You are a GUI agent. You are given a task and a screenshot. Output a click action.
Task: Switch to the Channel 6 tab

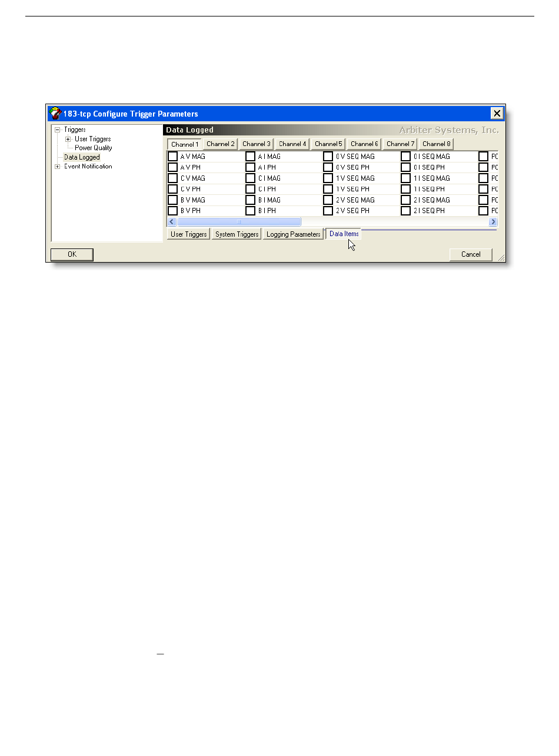pyautogui.click(x=364, y=144)
